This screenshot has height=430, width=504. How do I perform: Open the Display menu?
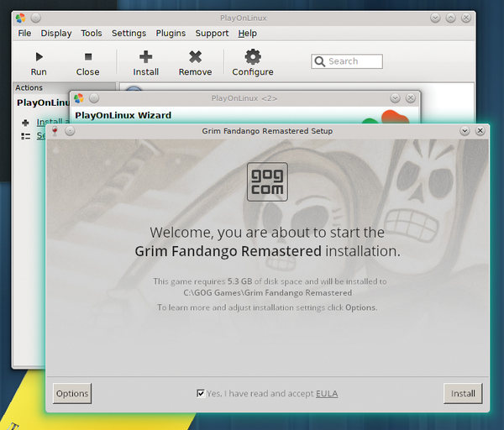pyautogui.click(x=56, y=34)
